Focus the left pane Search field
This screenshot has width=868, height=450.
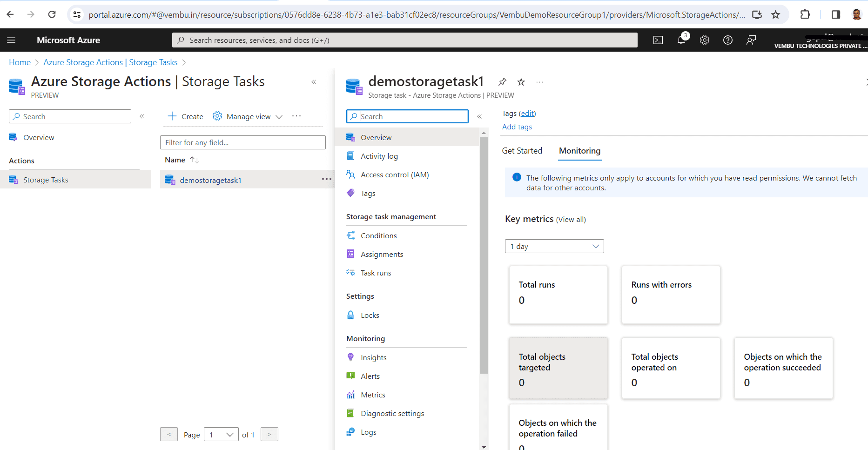[70, 116]
